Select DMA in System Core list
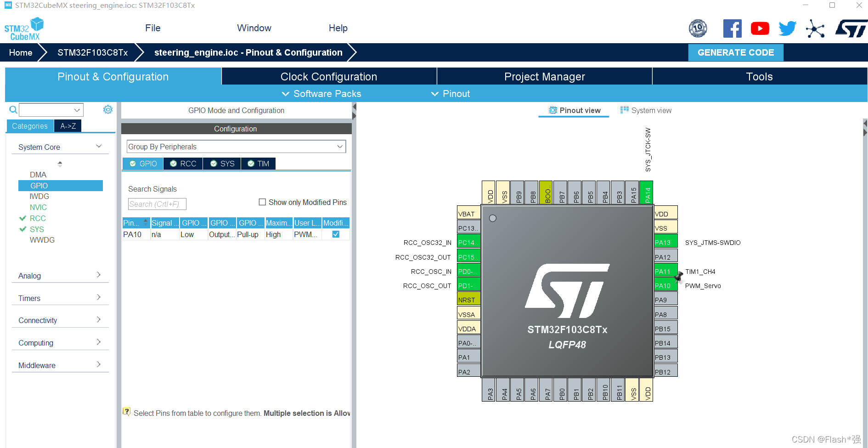868x448 pixels. coord(38,175)
